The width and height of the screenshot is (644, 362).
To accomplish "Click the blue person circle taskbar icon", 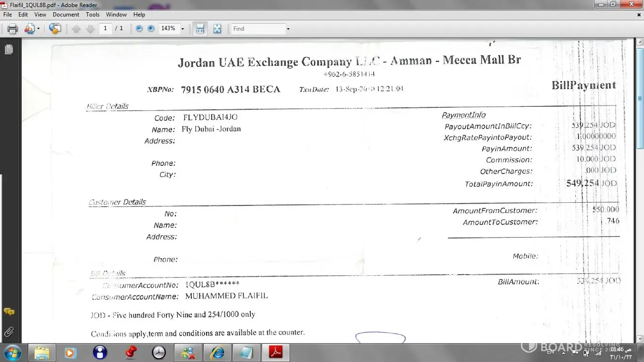I will 100,353.
